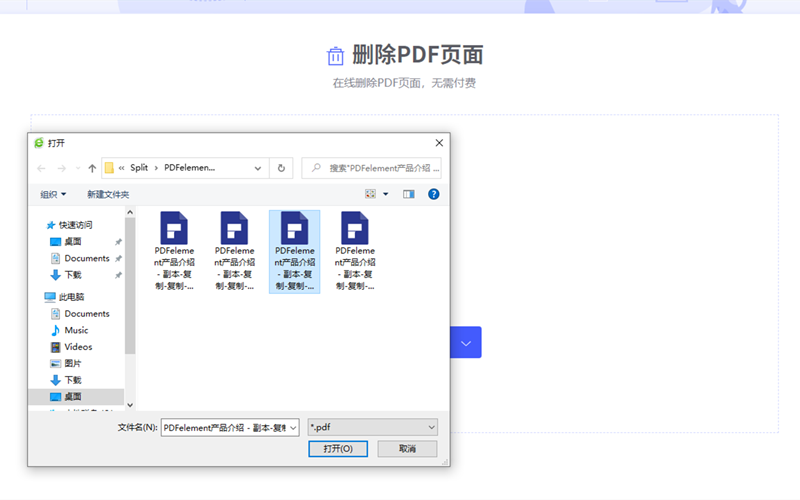Viewport: 800px width, 500px height.
Task: Click the change view icon
Action: [x=370, y=194]
